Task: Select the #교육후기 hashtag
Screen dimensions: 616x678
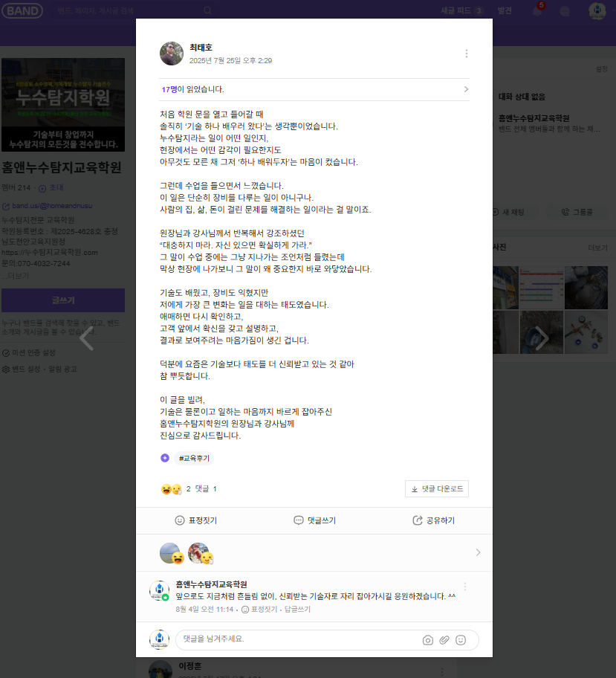Action: [x=194, y=459]
